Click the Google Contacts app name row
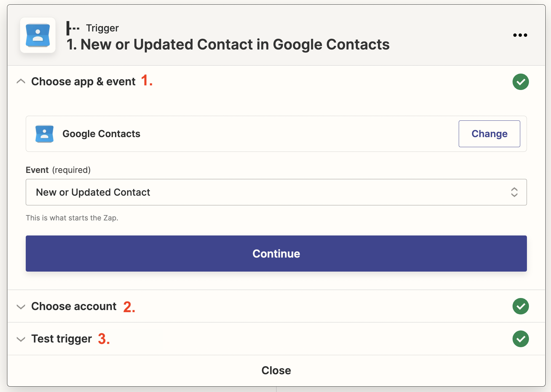 click(x=101, y=134)
